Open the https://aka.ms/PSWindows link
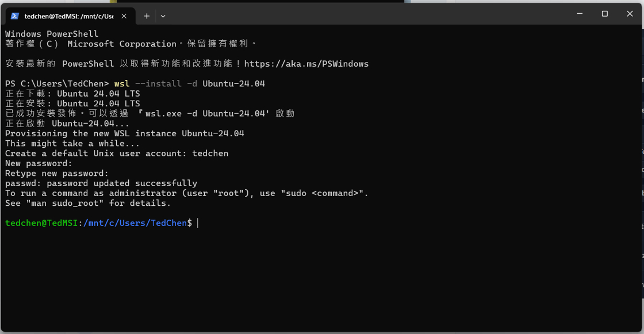The width and height of the screenshot is (644, 334). click(x=306, y=64)
